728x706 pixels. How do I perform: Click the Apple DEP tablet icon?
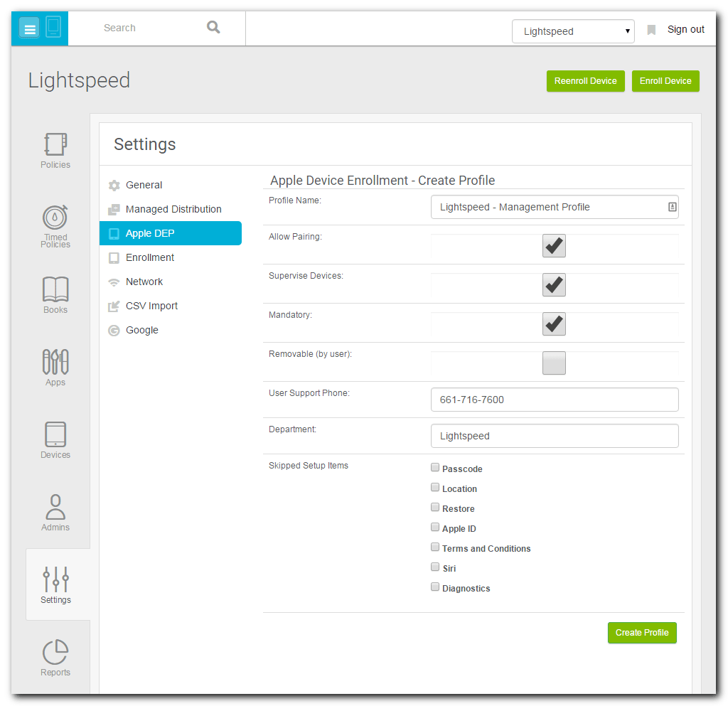coord(114,233)
